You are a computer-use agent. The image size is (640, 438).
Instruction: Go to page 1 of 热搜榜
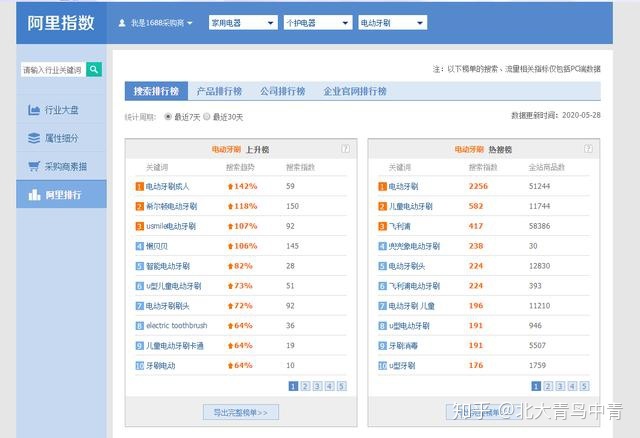536,386
